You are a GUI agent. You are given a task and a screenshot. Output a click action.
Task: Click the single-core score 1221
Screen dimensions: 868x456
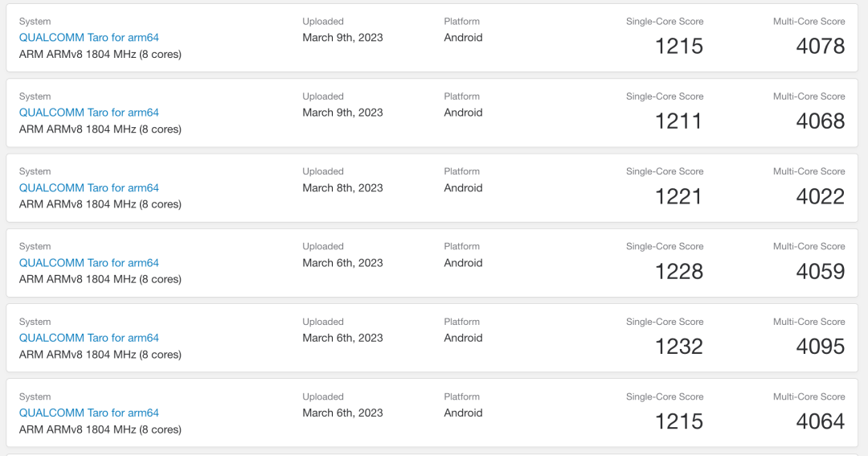[x=678, y=196]
